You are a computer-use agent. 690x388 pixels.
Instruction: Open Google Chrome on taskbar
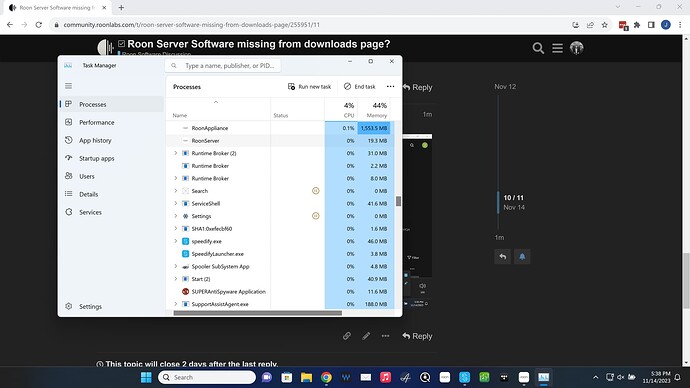click(326, 377)
